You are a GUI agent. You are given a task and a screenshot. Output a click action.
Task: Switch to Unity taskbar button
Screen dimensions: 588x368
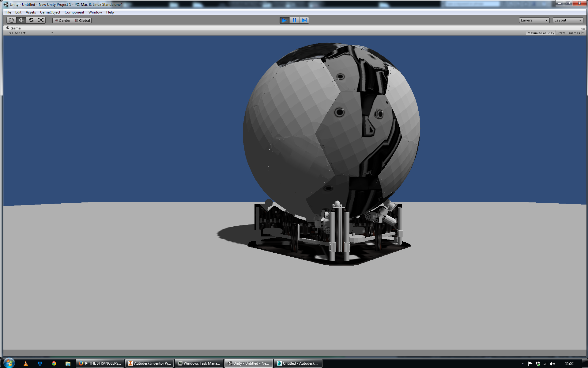tap(249, 363)
